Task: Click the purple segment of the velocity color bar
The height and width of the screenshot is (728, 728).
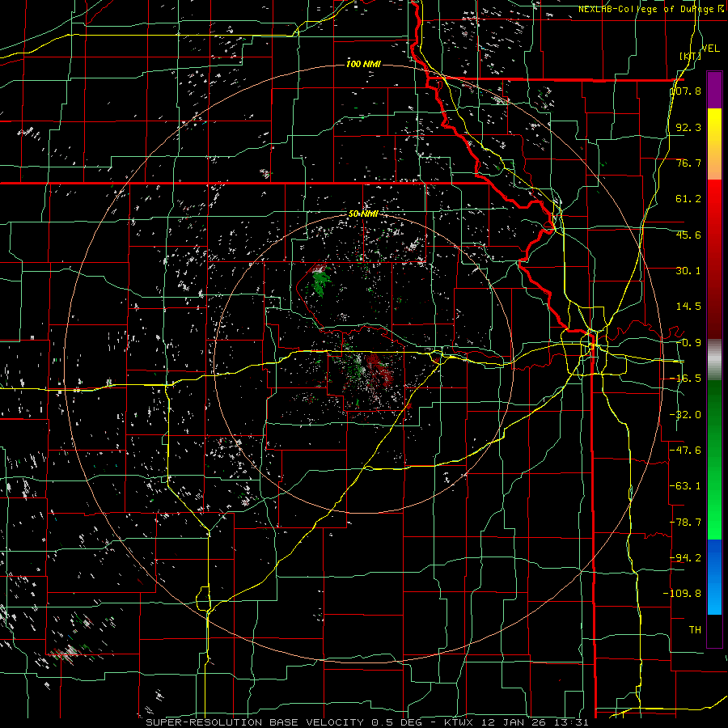Action: pos(714,90)
